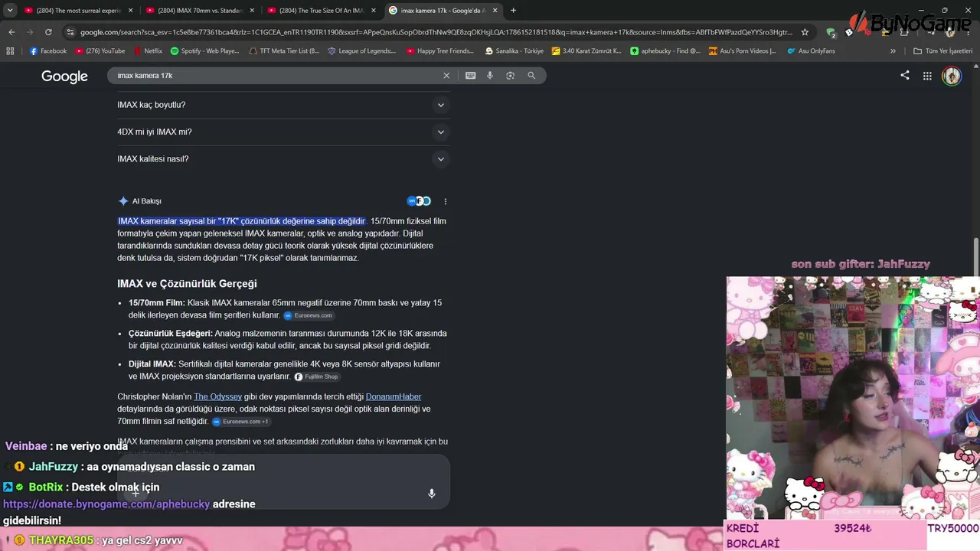
Task: Open the Happy Tree Friends bookmark
Action: point(440,51)
